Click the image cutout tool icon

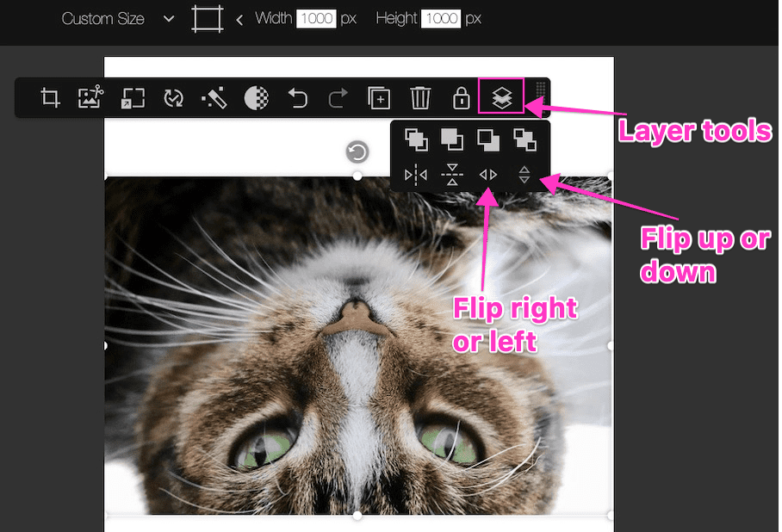(90, 98)
